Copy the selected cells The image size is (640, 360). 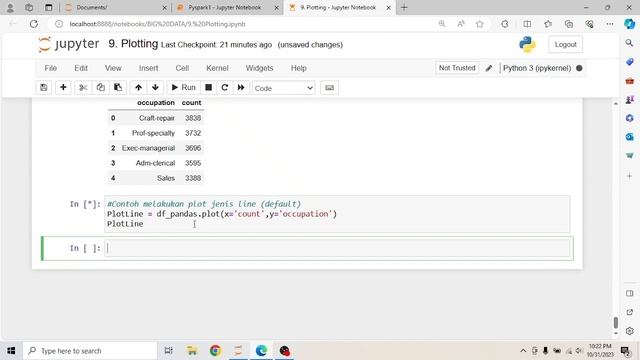[100, 88]
